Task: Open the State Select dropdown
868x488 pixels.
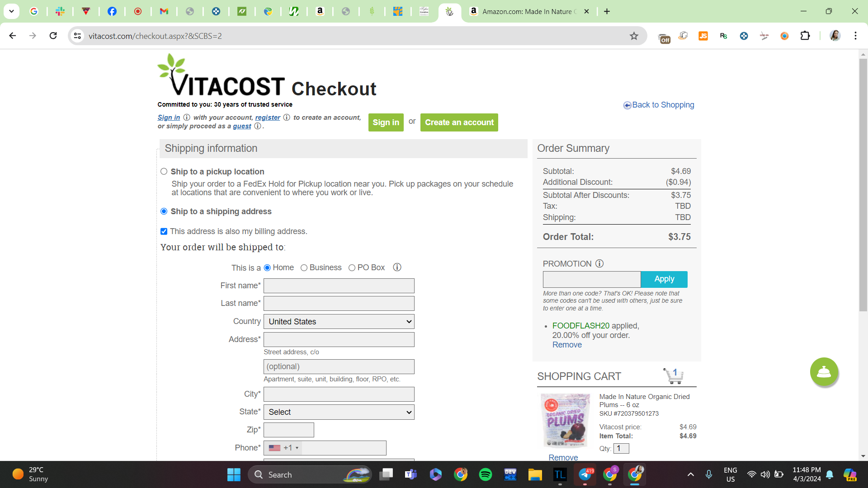Action: click(339, 412)
